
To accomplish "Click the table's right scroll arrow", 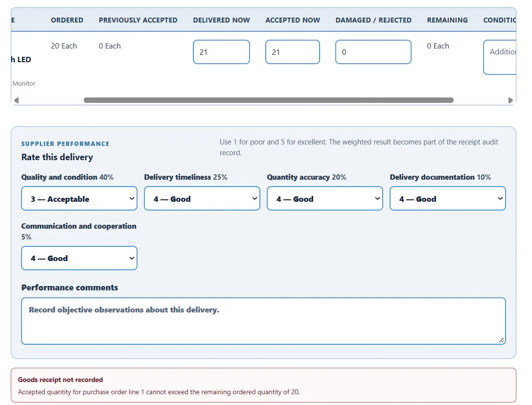I will 510,100.
